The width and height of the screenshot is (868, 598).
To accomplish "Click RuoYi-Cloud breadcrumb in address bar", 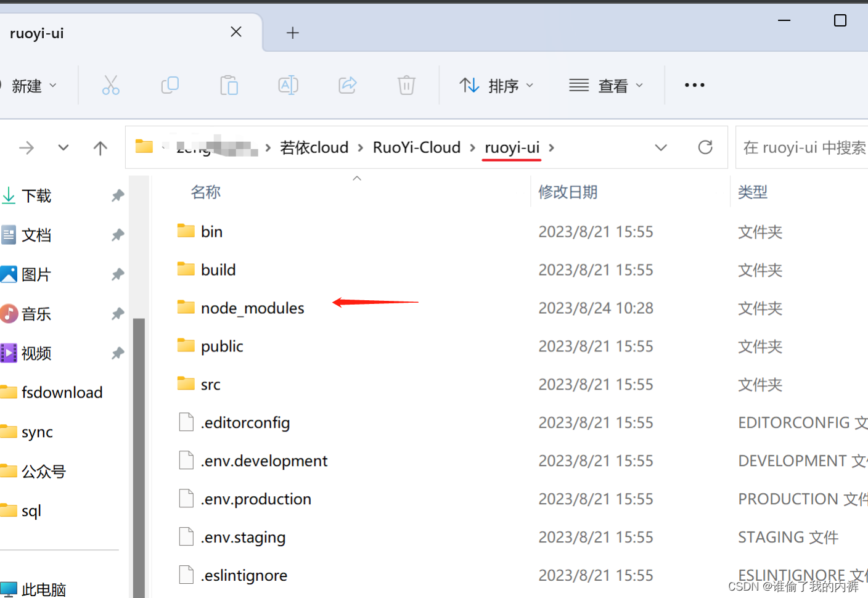I will tap(417, 148).
